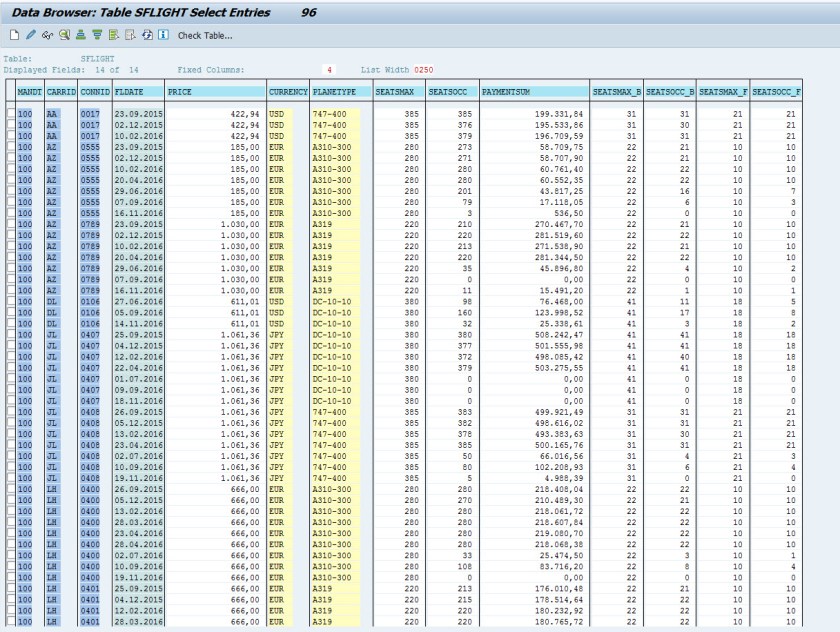The height and width of the screenshot is (632, 840).
Task: Set a filter using the funnel icon
Action: click(x=97, y=36)
